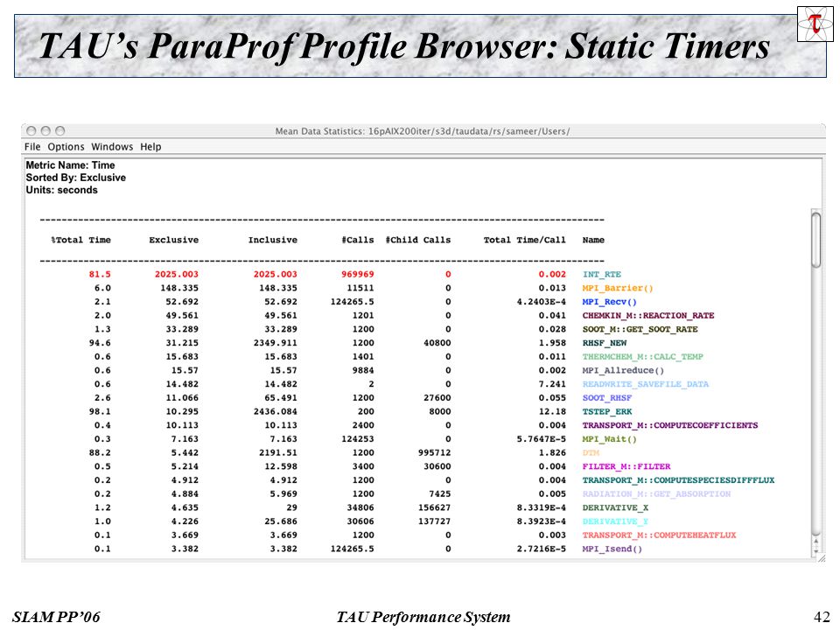Click the 40800 child calls value
This screenshot has height=630, width=840.
pos(437,343)
